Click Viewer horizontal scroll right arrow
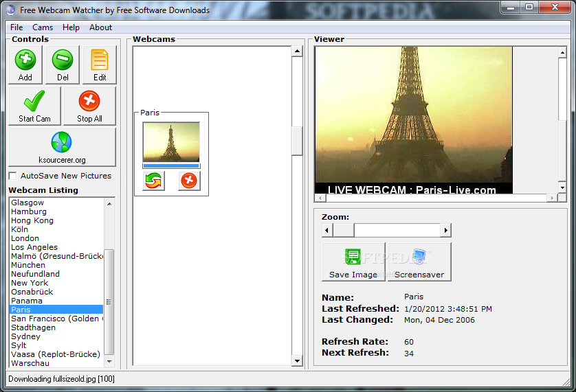Screen dimensions: 576x392 coord(552,198)
